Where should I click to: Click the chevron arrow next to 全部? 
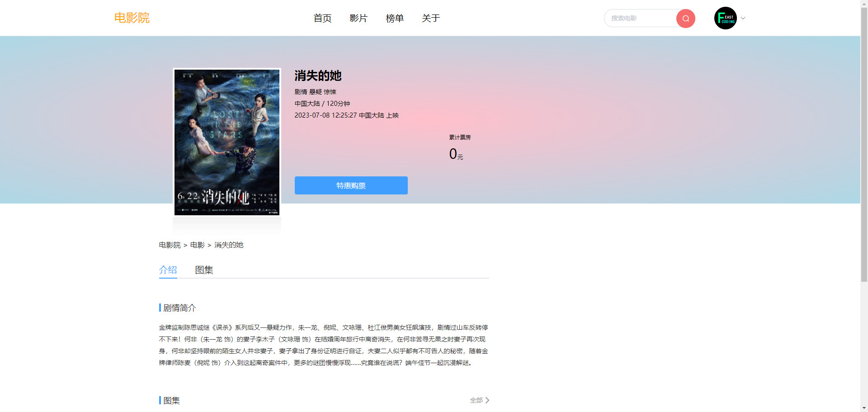click(x=487, y=400)
